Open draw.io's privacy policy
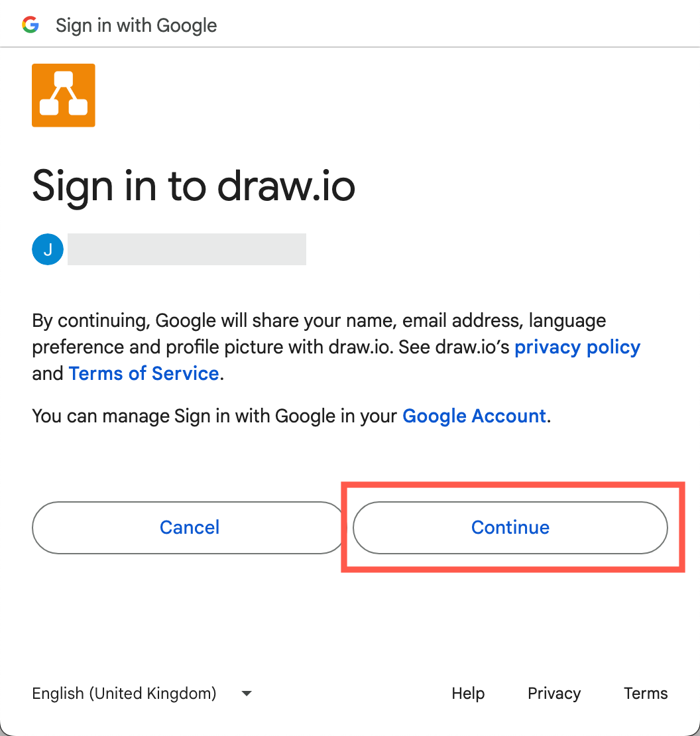Screen dimensions: 700x736 coord(577,347)
